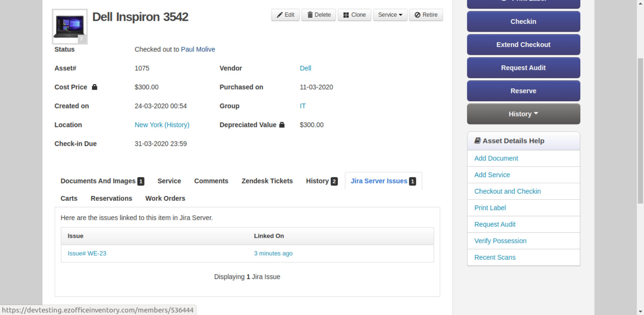This screenshot has height=315, width=644.
Task: Open Request Audit help link
Action: [x=495, y=224]
